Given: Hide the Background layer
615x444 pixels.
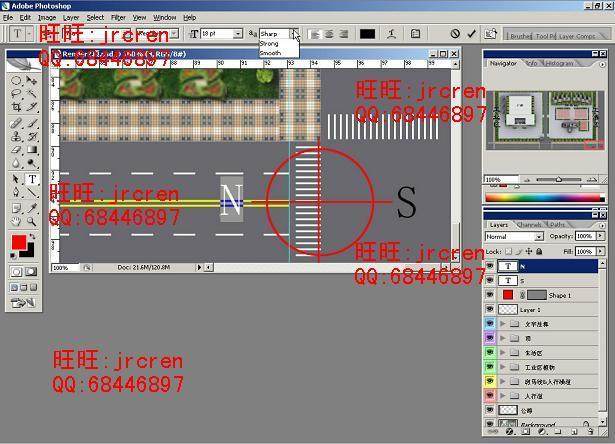Looking at the screenshot, I should pos(490,424).
